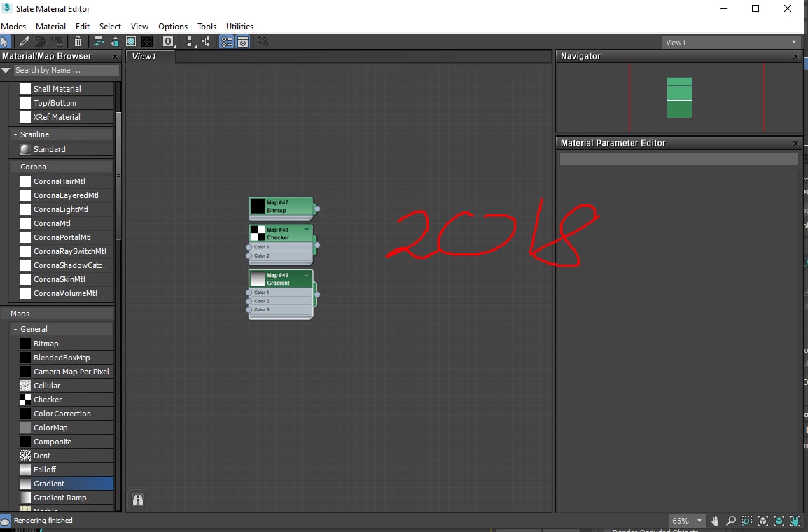Collapse the Corona group
Image resolution: width=808 pixels, height=532 pixels.
pyautogui.click(x=15, y=167)
